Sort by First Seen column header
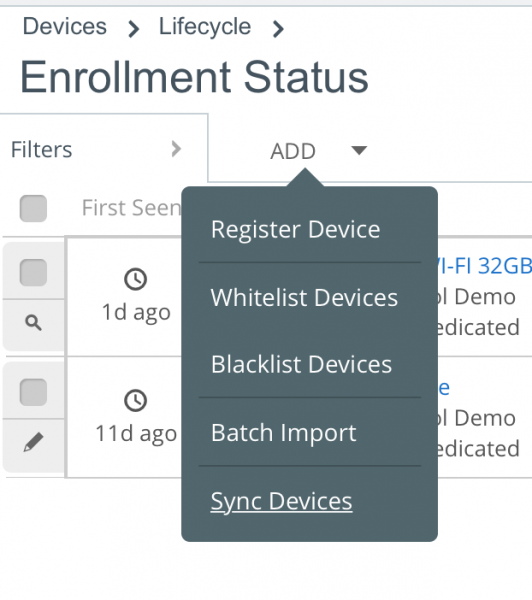Viewport: 532px width, 600px height. [x=131, y=208]
